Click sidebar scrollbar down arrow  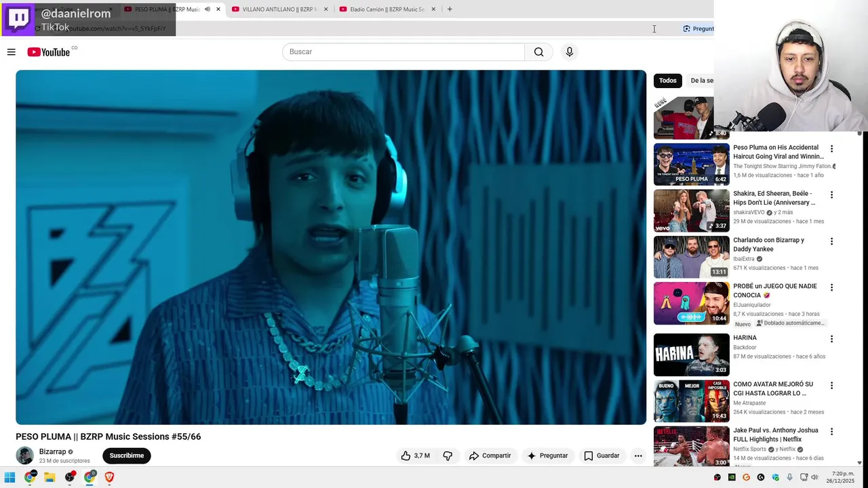point(860,463)
